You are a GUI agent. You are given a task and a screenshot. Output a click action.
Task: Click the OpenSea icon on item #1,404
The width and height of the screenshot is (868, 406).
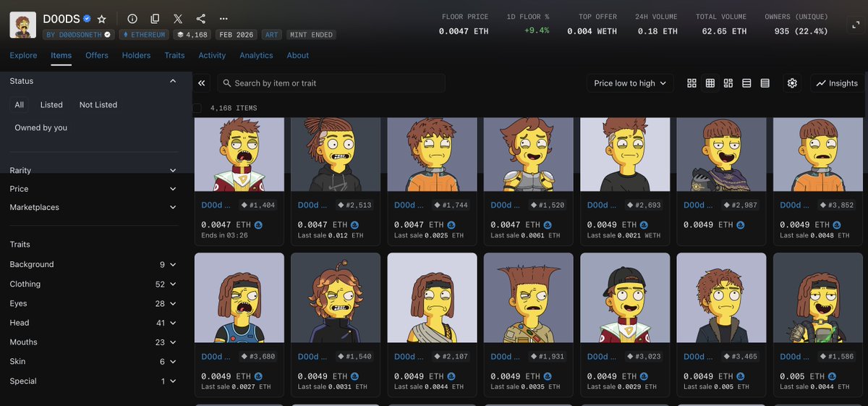258,225
